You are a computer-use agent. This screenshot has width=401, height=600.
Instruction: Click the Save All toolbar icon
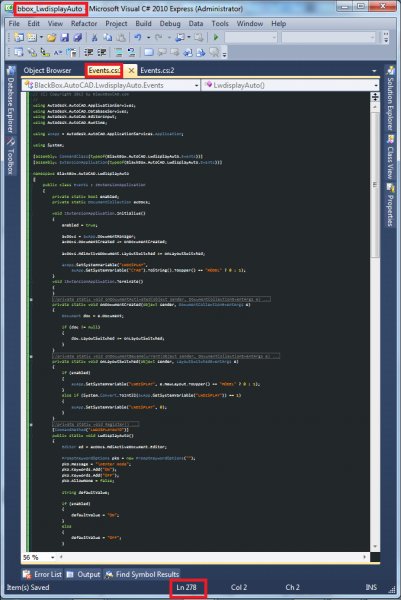point(78,37)
